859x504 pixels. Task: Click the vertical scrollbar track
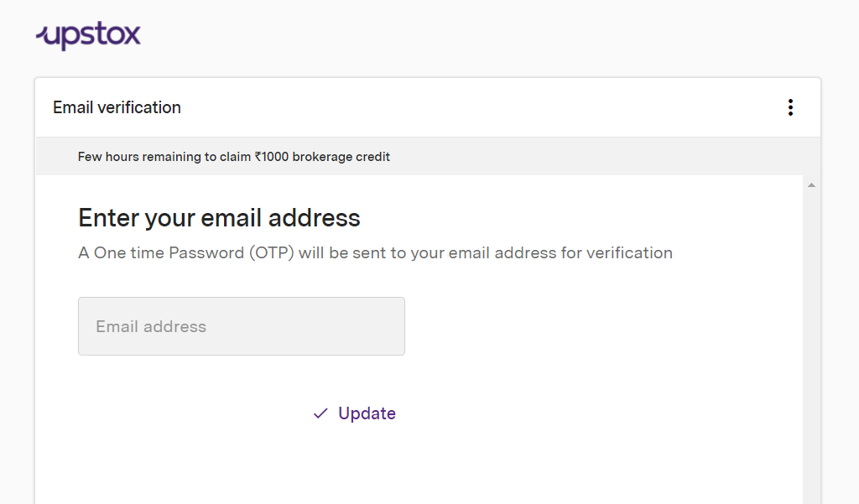tap(811, 346)
